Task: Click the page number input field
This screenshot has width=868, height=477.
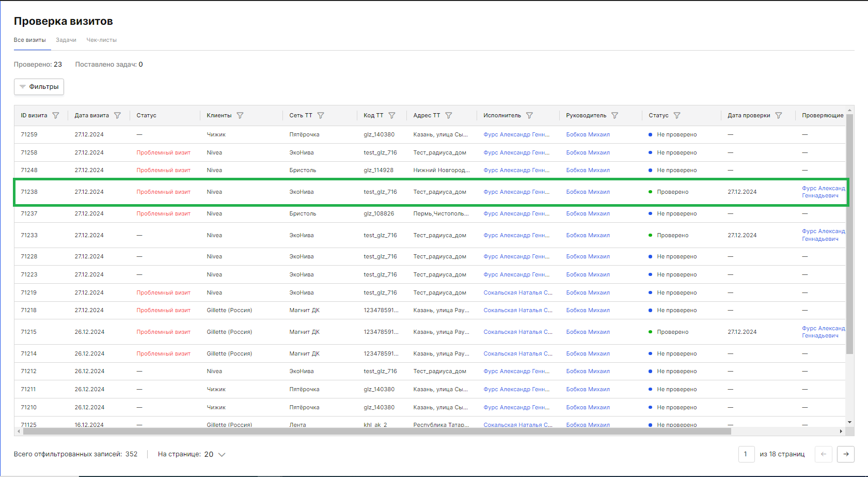Action: coord(746,454)
